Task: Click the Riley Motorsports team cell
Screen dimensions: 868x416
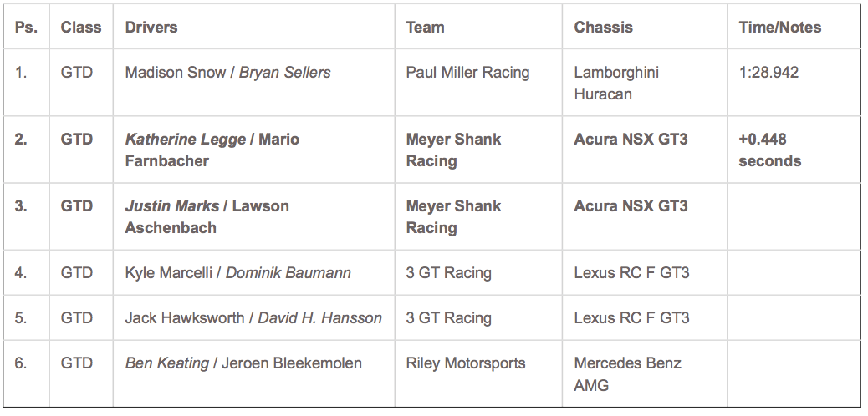Action: [466, 363]
